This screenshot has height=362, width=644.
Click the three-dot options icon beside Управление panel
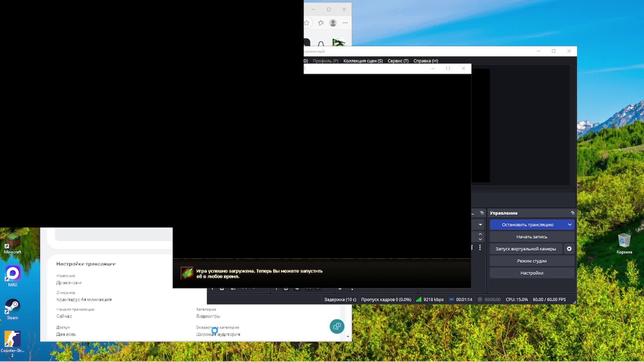tap(480, 247)
